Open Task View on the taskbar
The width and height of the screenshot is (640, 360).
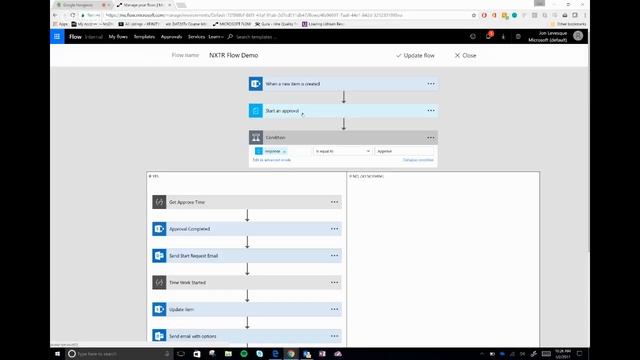point(181,354)
